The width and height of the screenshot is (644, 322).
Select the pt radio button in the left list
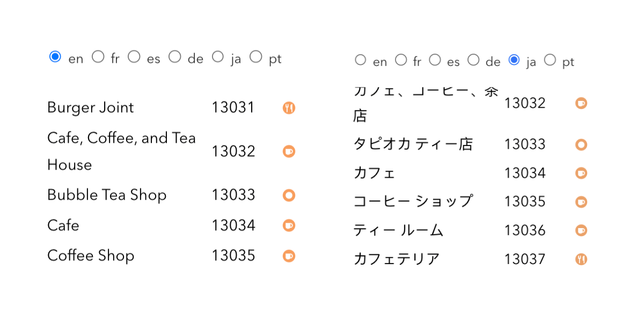pyautogui.click(x=256, y=56)
